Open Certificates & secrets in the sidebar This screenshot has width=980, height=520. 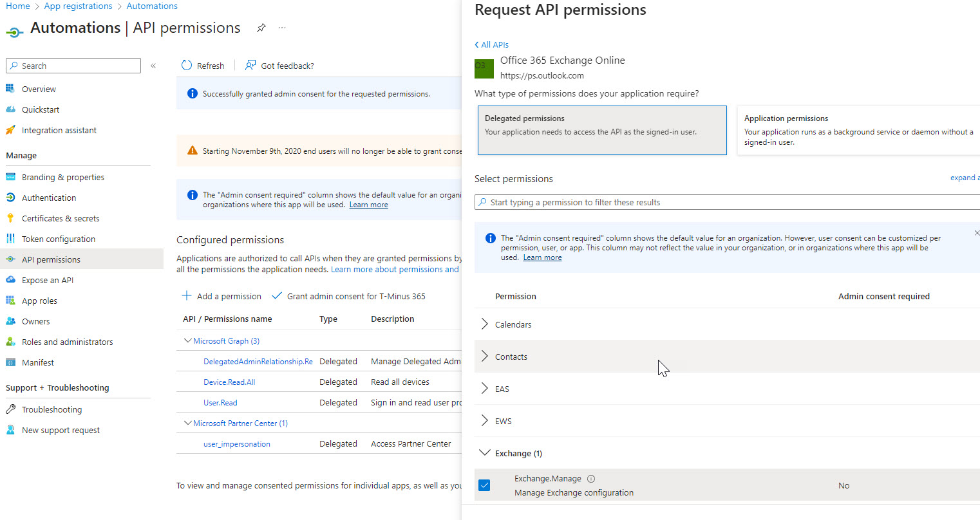pyautogui.click(x=61, y=218)
